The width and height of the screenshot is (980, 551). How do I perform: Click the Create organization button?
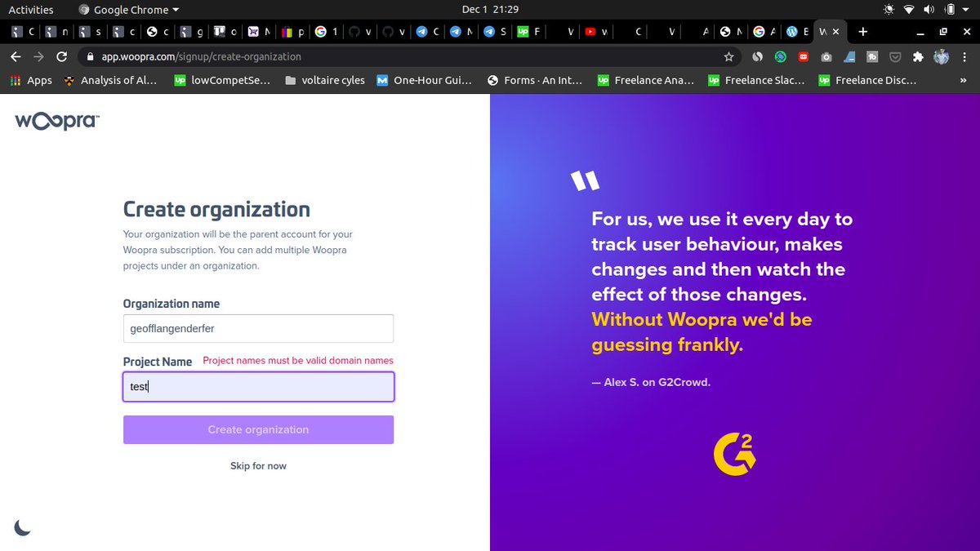coord(258,429)
